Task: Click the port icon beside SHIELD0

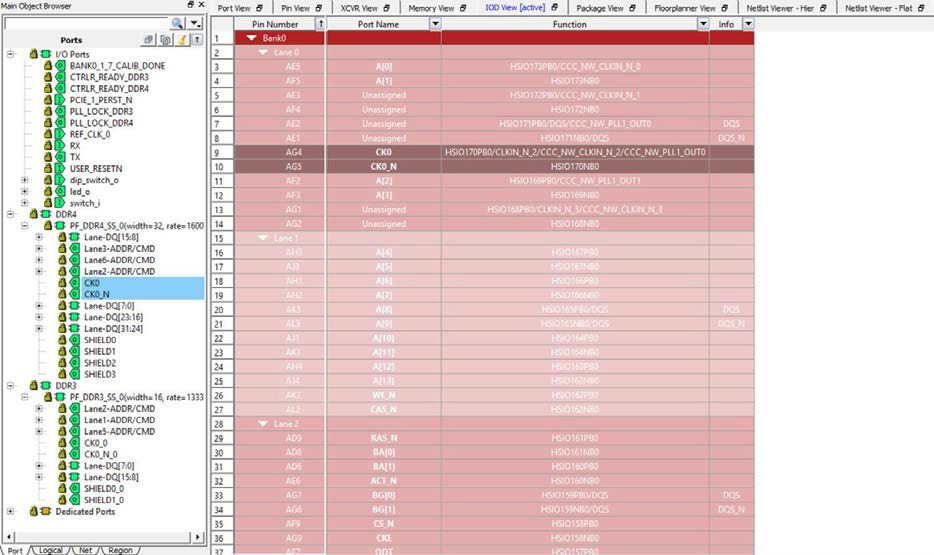Action: pyautogui.click(x=74, y=340)
